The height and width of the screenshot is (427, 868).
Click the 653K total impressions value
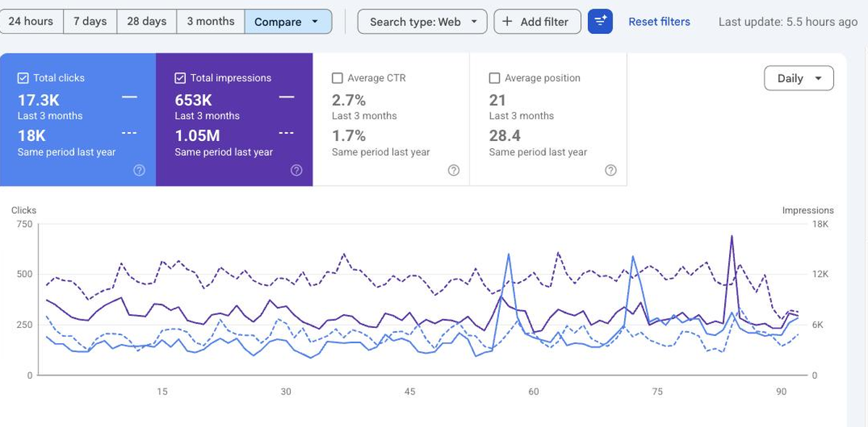(193, 100)
